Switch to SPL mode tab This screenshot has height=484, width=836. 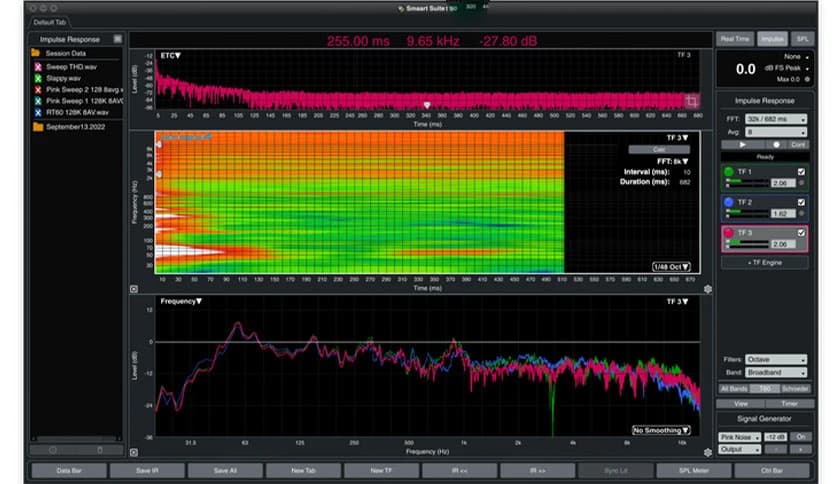(x=802, y=39)
